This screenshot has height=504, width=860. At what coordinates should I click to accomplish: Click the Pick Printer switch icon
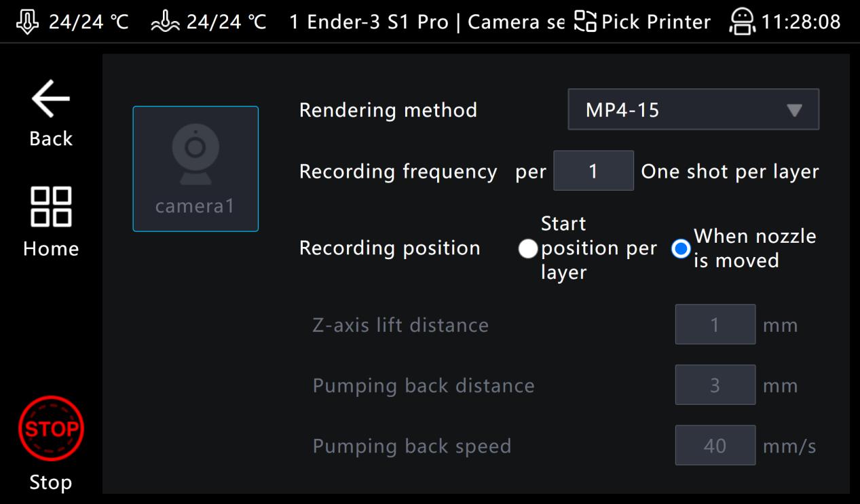point(586,22)
